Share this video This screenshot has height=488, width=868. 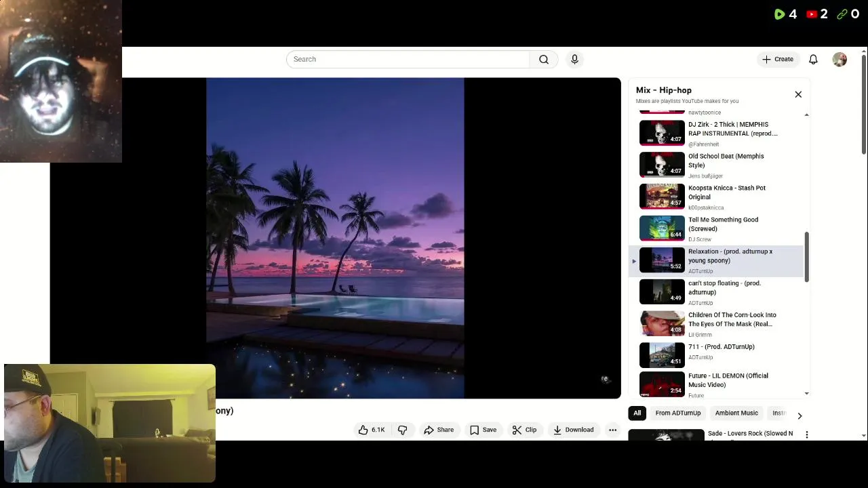pos(439,430)
